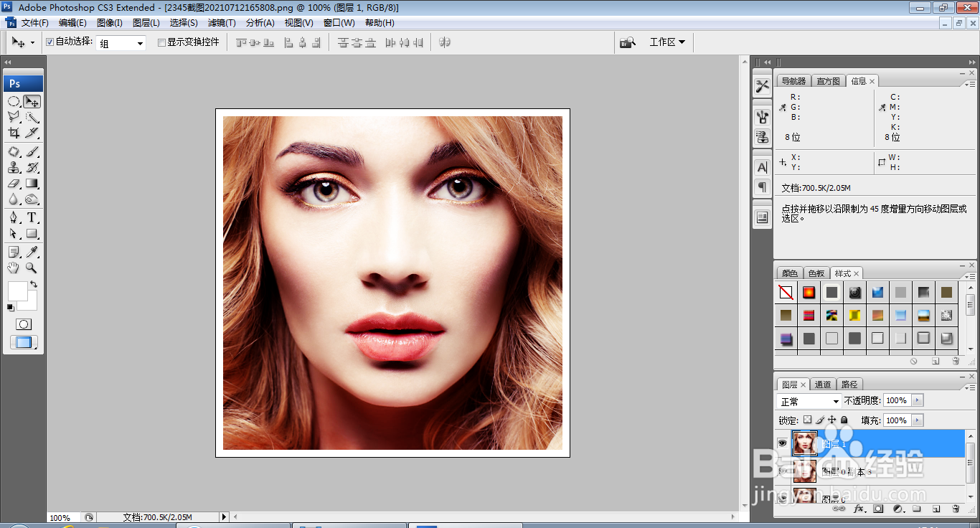Click the opacity 100% input field
This screenshot has width=980, height=528.
coord(897,400)
